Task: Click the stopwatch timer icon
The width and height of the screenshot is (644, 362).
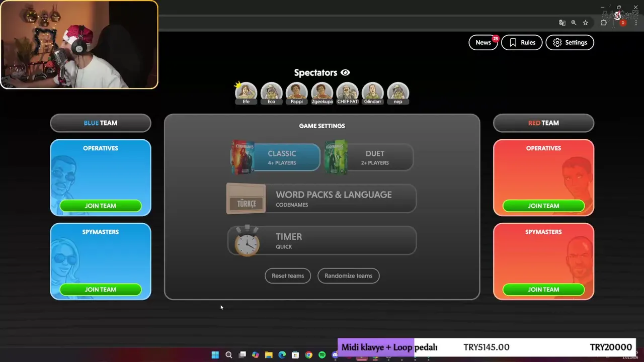Action: click(247, 241)
